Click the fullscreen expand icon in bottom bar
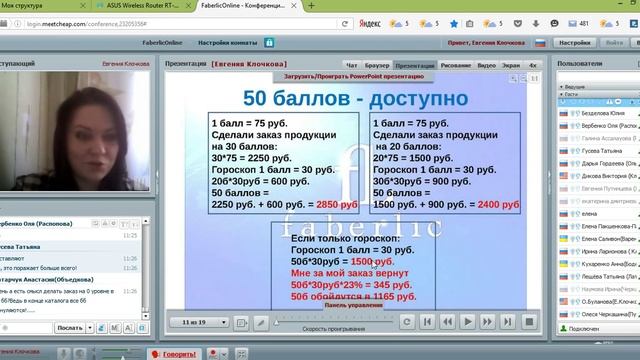The height and width of the screenshot is (360, 640). [242, 354]
